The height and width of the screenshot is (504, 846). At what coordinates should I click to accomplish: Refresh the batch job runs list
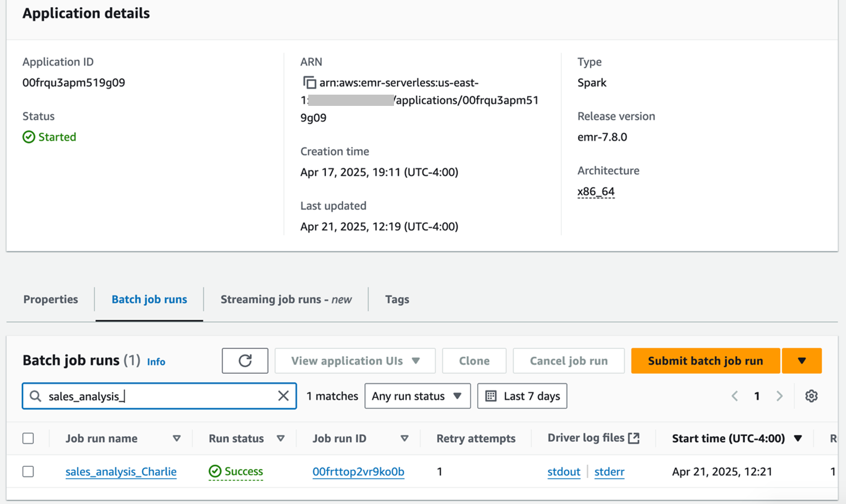[x=245, y=361]
